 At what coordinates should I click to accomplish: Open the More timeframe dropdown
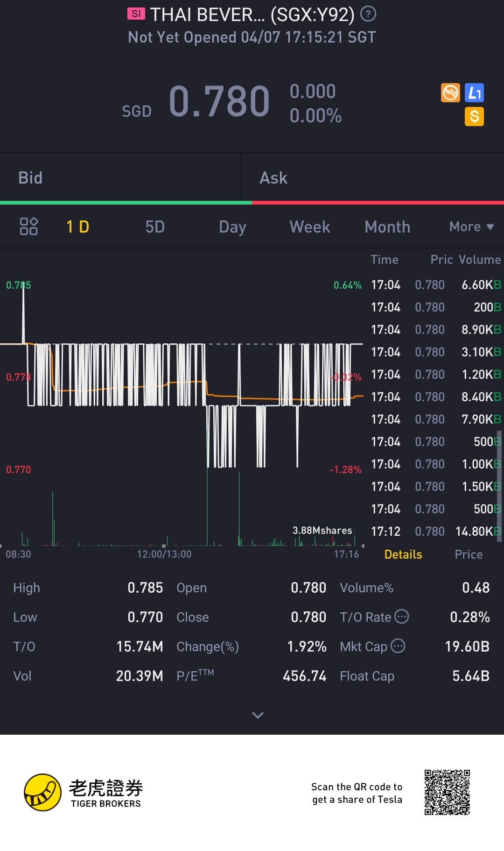[471, 227]
